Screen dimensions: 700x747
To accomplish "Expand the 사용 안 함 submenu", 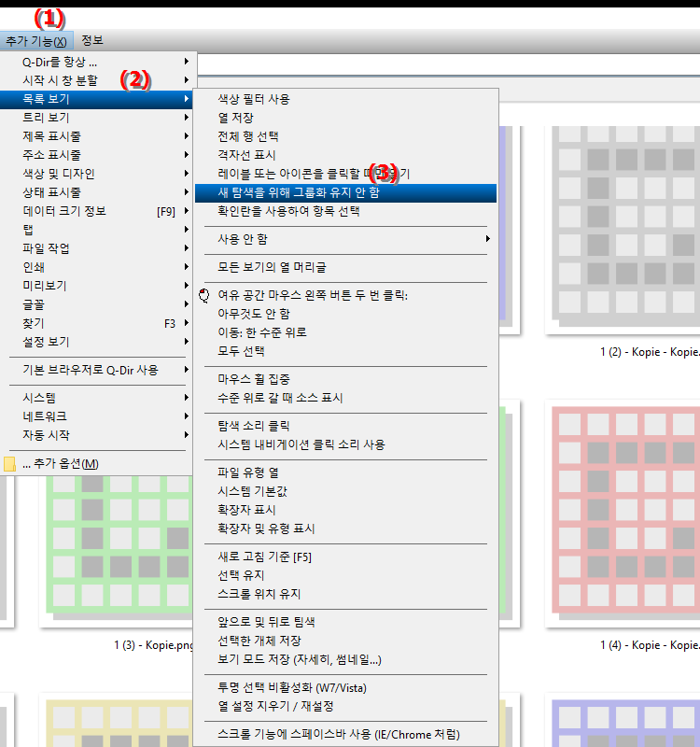I will coord(345,239).
